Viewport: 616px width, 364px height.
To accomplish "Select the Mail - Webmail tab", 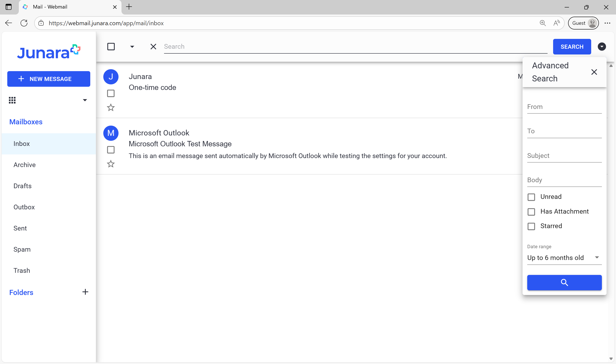I will tap(70, 7).
